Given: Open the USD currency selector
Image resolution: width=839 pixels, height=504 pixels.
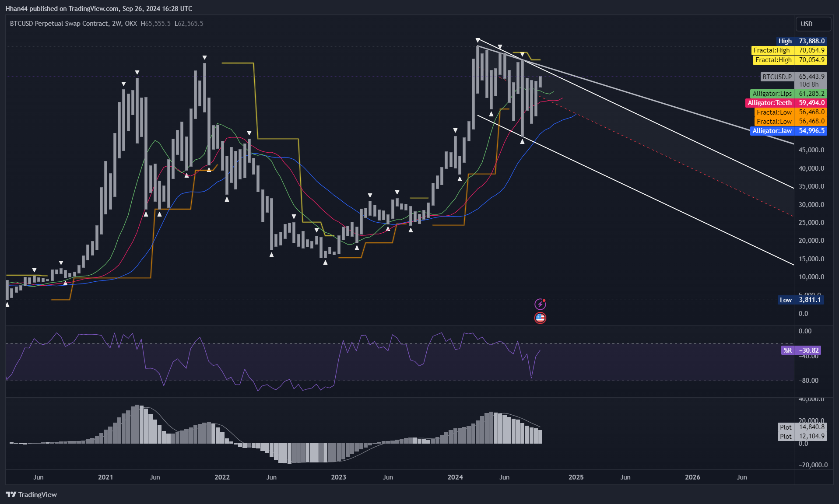Looking at the screenshot, I should 813,24.
